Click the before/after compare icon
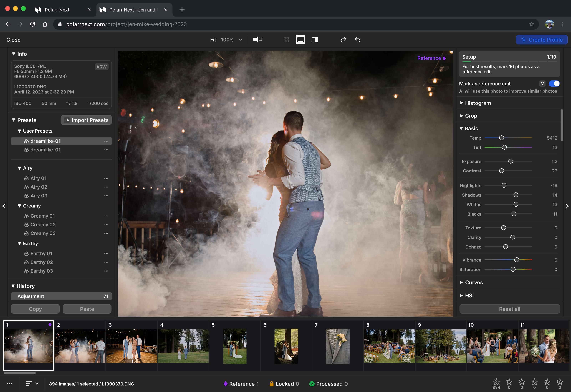This screenshot has height=392, width=571. [x=257, y=40]
